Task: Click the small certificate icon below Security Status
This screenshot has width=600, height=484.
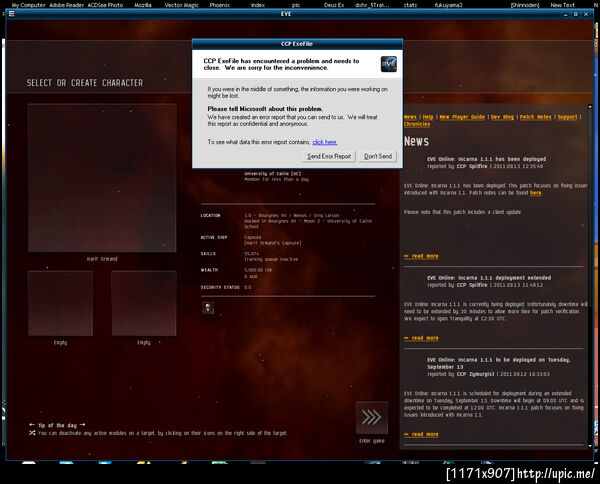Action: (208, 308)
